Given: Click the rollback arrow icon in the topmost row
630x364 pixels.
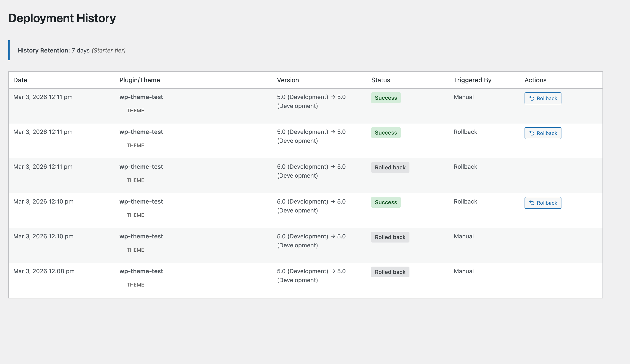Looking at the screenshot, I should point(532,99).
